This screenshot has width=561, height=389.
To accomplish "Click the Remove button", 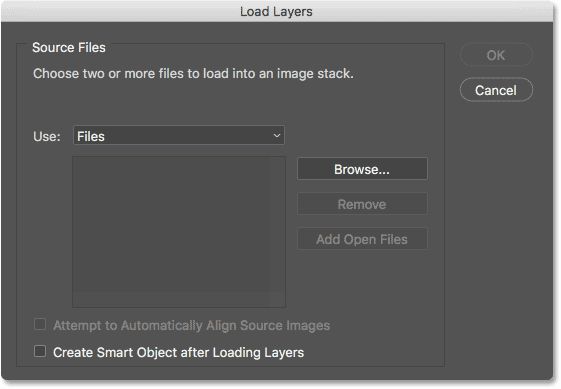I will click(362, 204).
